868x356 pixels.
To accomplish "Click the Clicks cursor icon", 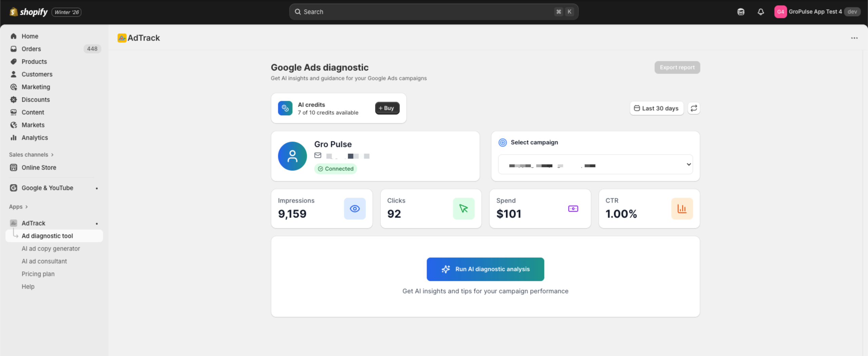I will [x=463, y=209].
